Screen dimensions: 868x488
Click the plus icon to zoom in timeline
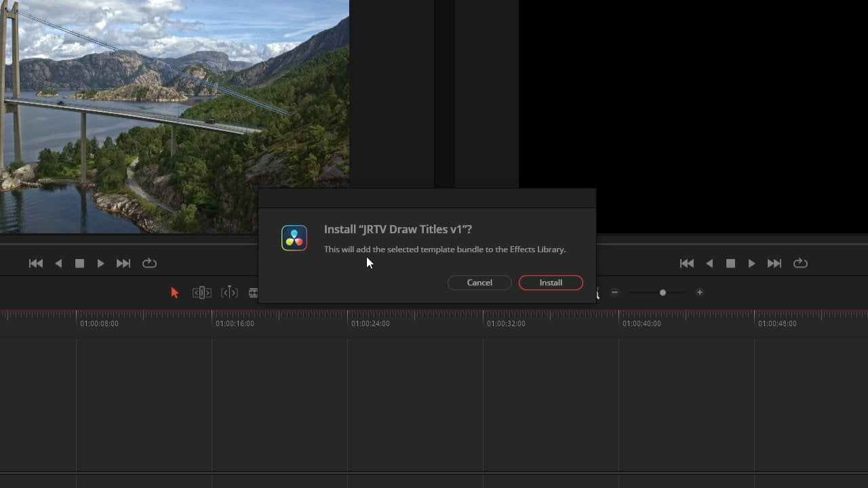point(699,292)
